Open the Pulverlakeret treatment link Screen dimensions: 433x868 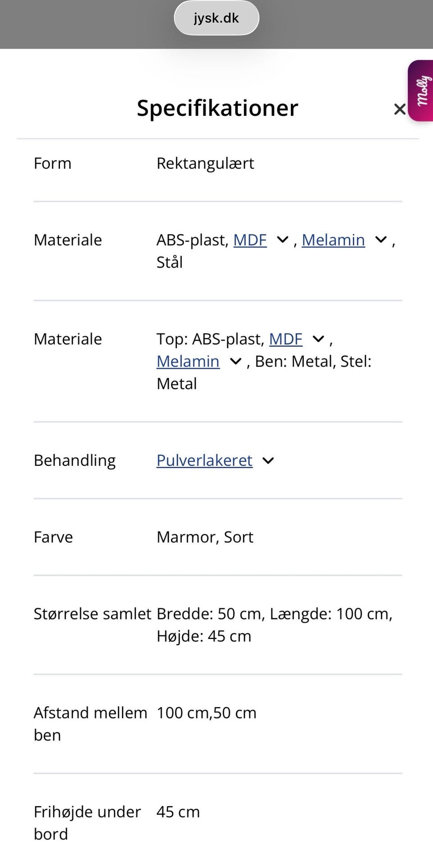[204, 460]
